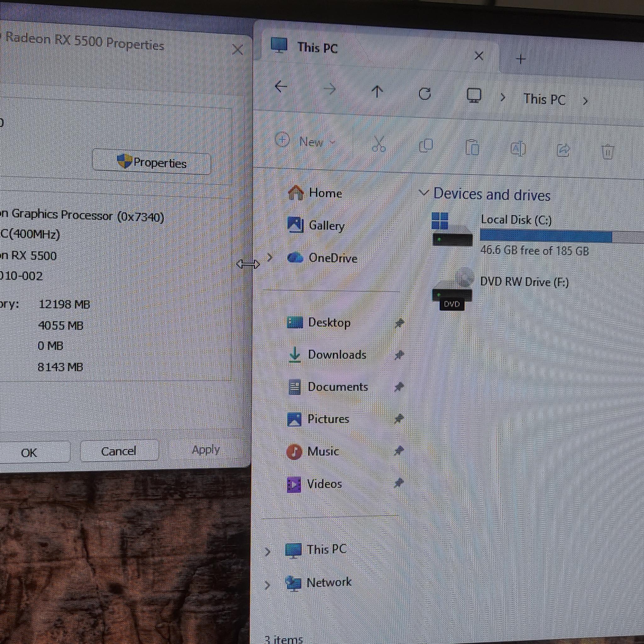
Task: Click the Copy icon in toolbar
Action: pos(426,146)
